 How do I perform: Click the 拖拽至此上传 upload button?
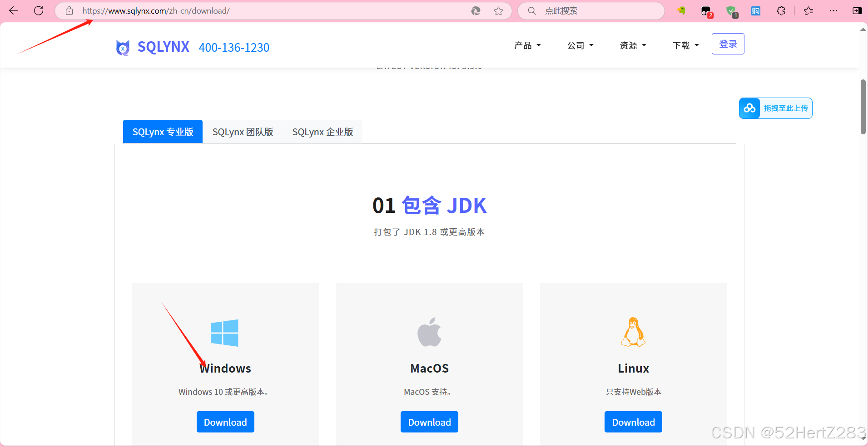tap(776, 108)
